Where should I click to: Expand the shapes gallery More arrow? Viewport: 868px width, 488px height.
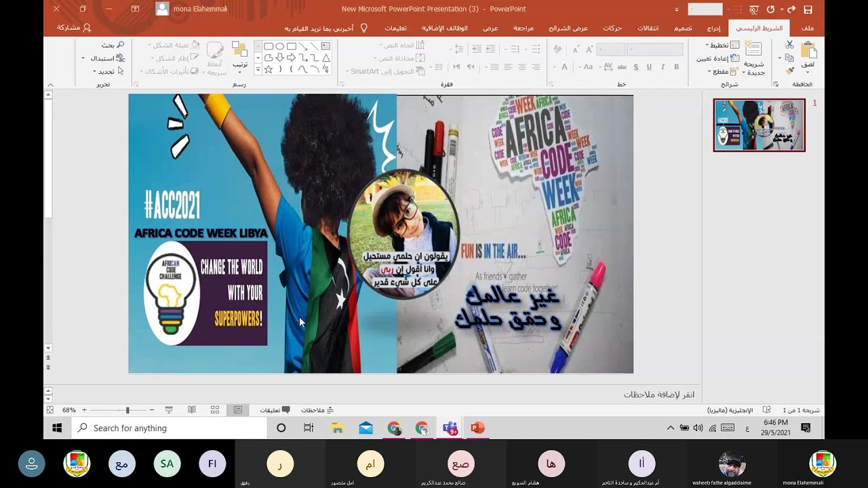tap(258, 69)
